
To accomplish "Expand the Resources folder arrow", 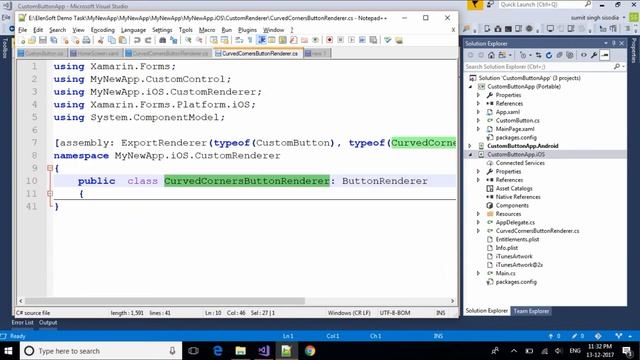I will (478, 214).
